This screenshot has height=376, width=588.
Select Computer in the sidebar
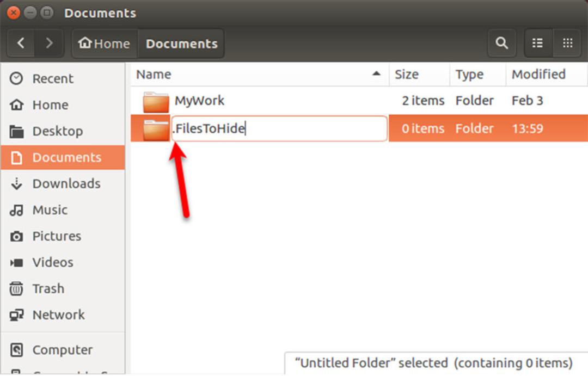[63, 350]
